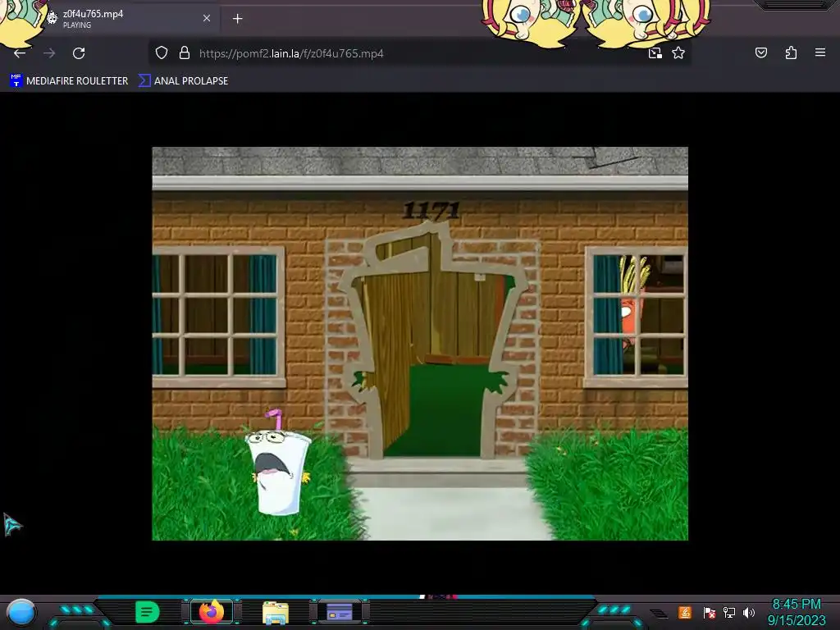
Task: Open the blue Start orb
Action: tap(21, 613)
